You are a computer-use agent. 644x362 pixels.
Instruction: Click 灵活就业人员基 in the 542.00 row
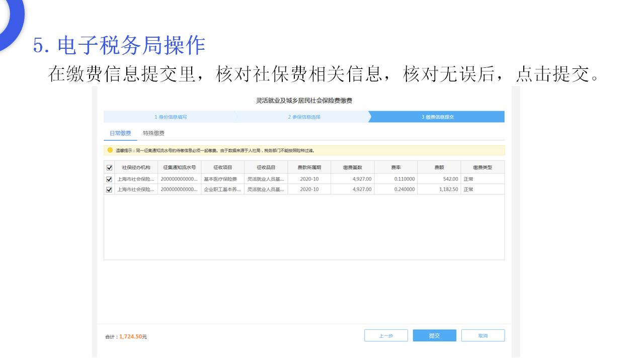point(266,179)
